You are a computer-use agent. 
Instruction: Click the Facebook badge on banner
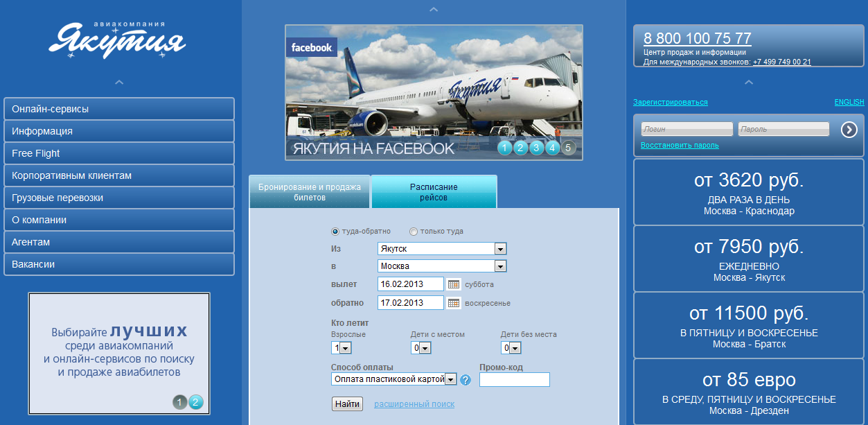coord(312,48)
